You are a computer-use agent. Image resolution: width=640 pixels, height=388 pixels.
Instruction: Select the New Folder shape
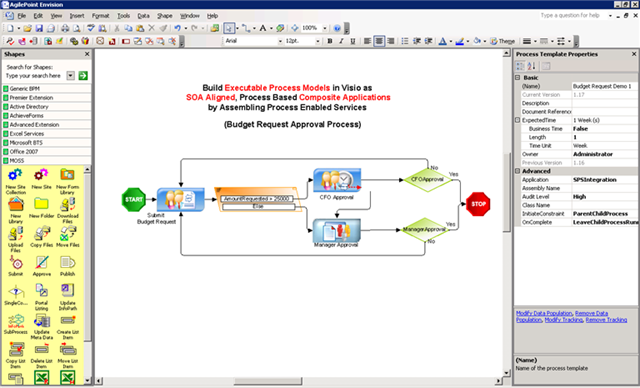(x=41, y=208)
